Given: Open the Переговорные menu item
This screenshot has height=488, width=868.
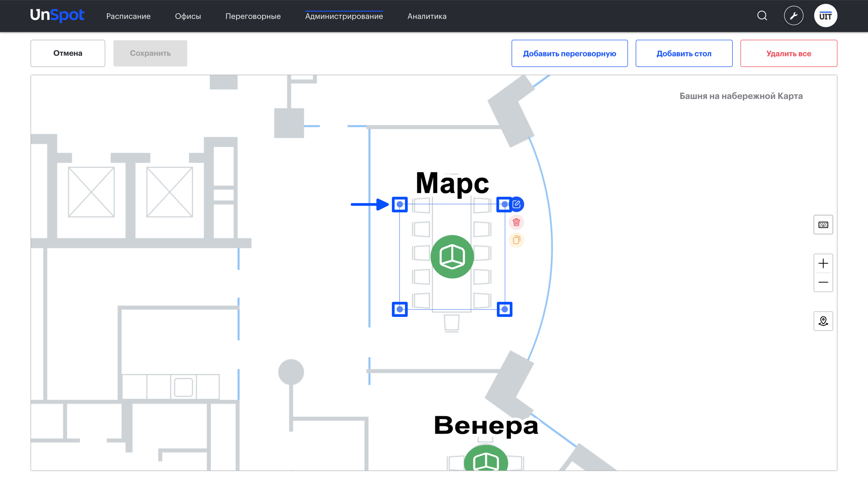Looking at the screenshot, I should pyautogui.click(x=253, y=16).
